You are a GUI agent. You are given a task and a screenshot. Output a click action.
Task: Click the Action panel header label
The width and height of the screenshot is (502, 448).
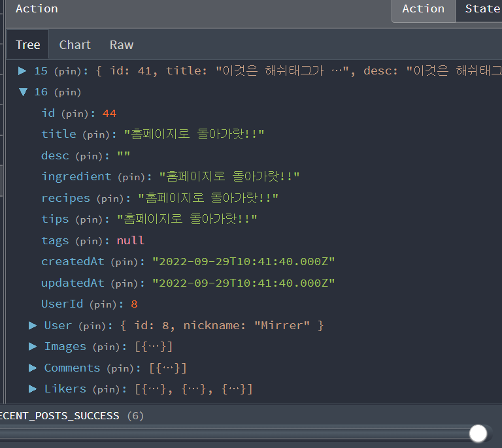click(37, 8)
